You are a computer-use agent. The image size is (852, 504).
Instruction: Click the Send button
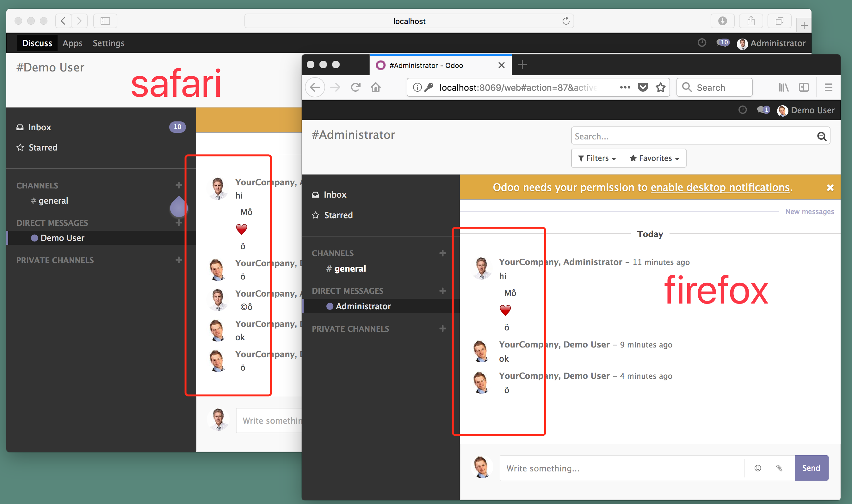tap(811, 468)
